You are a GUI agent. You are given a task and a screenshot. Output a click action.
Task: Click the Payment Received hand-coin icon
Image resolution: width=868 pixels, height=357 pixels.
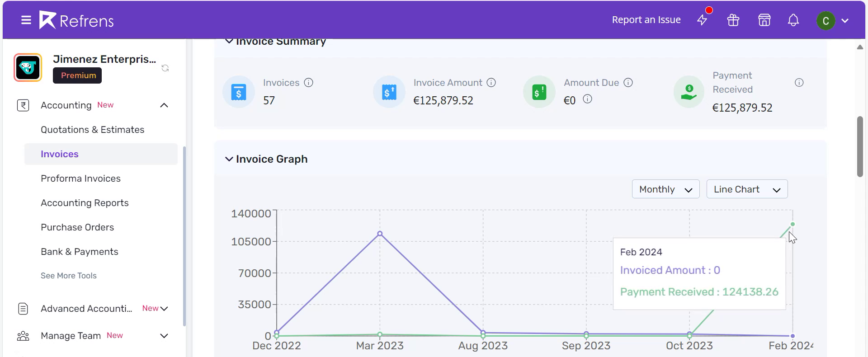[x=689, y=92]
